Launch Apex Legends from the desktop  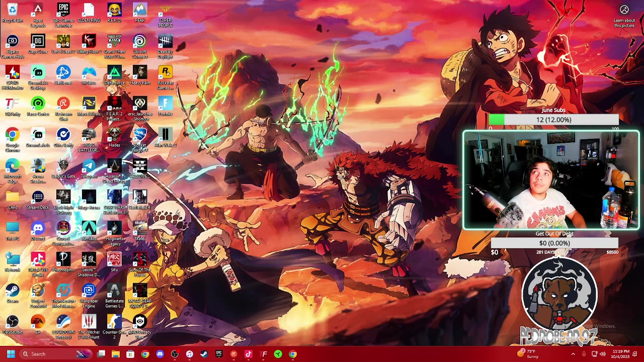coord(38,15)
